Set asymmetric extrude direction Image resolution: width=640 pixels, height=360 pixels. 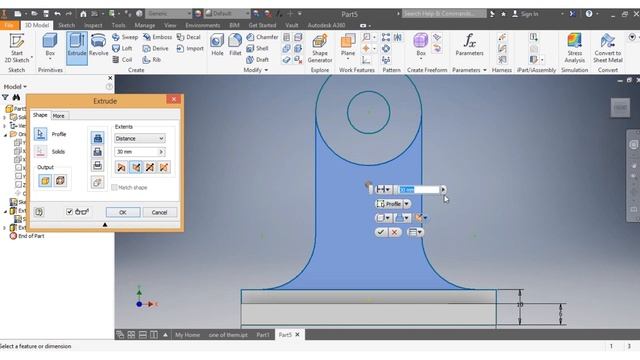pyautogui.click(x=164, y=167)
